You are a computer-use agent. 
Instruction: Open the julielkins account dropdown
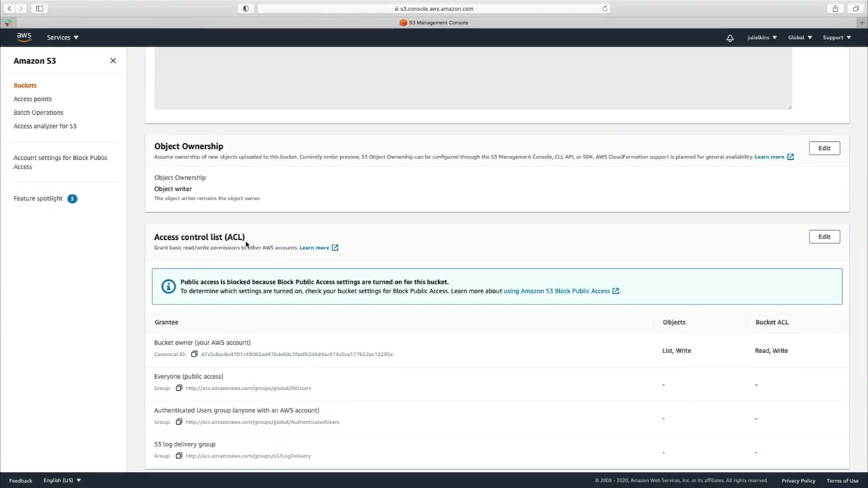click(762, 38)
